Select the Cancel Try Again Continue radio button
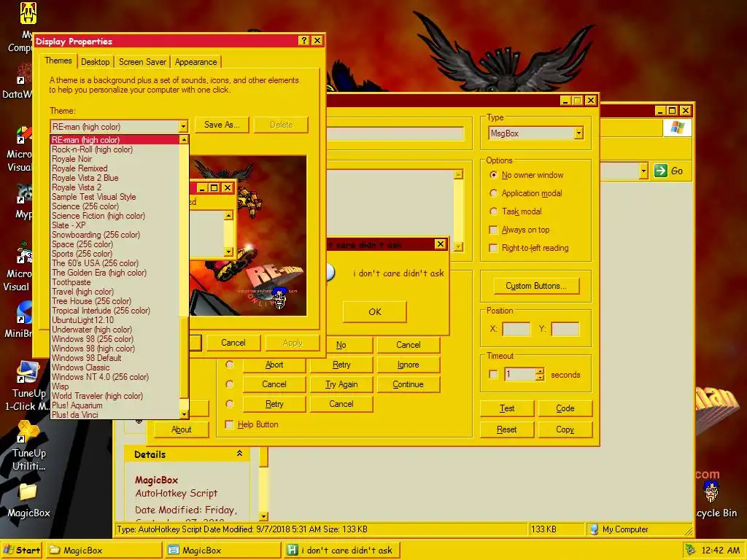Image resolution: width=747 pixels, height=560 pixels. point(230,384)
